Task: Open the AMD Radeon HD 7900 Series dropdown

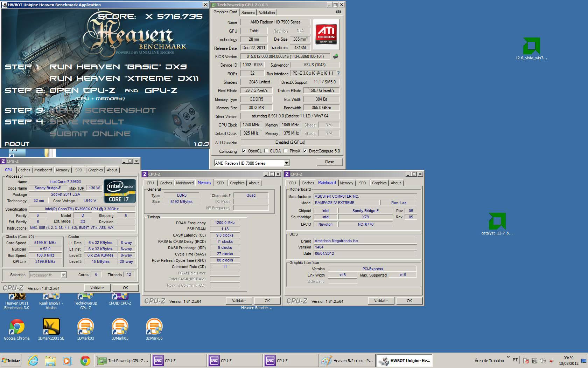Action: click(x=252, y=163)
